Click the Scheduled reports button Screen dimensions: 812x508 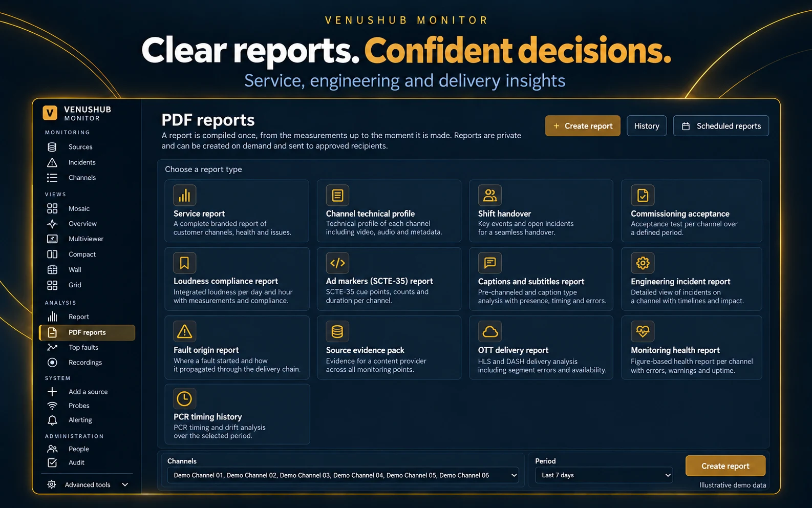tap(721, 126)
